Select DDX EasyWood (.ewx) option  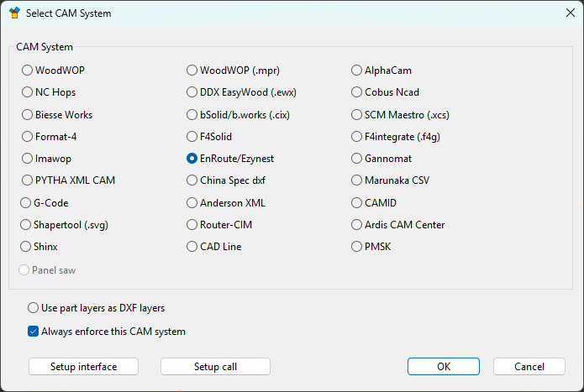(x=192, y=92)
